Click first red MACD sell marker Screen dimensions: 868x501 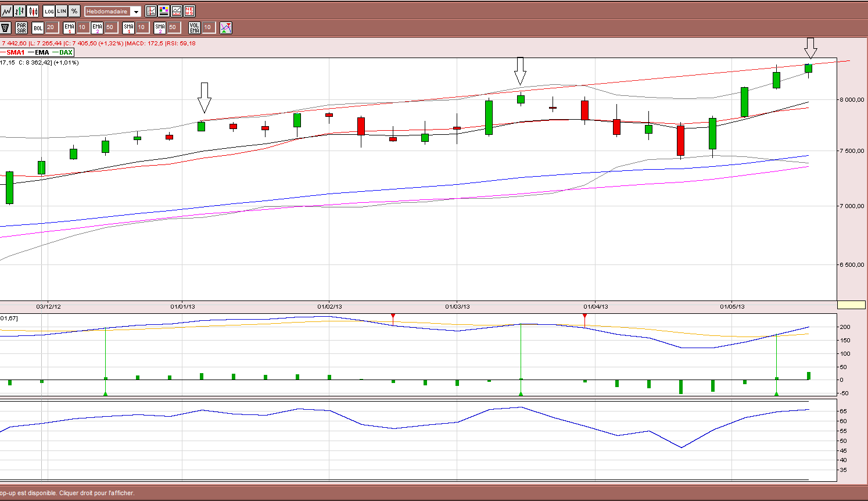[x=393, y=316]
